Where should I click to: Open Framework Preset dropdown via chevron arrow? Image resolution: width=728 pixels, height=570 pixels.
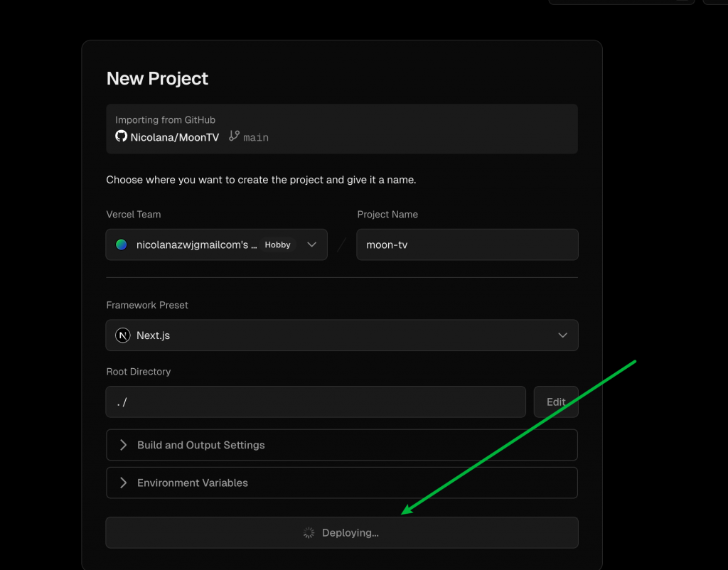coord(562,335)
